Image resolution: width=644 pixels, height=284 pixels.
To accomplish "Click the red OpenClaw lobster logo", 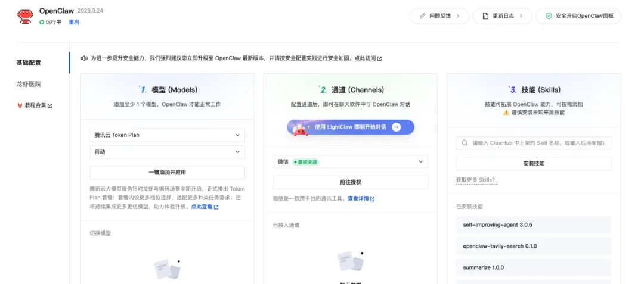I will point(24,16).
